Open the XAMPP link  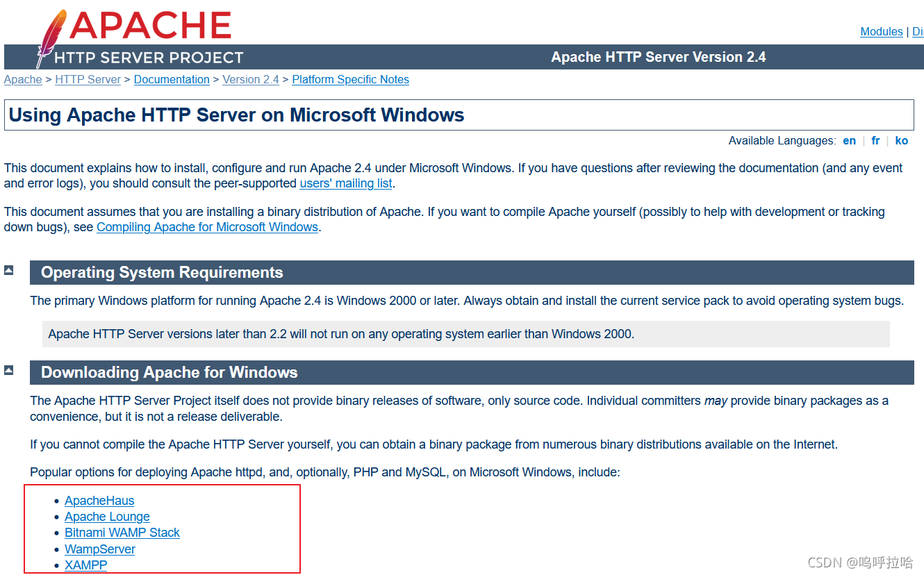pyautogui.click(x=85, y=565)
